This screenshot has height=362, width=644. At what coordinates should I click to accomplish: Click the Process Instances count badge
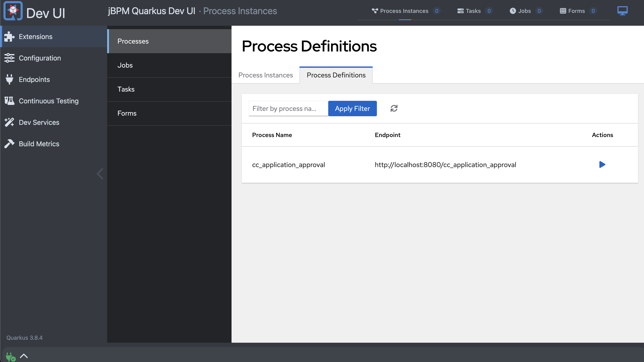[436, 11]
